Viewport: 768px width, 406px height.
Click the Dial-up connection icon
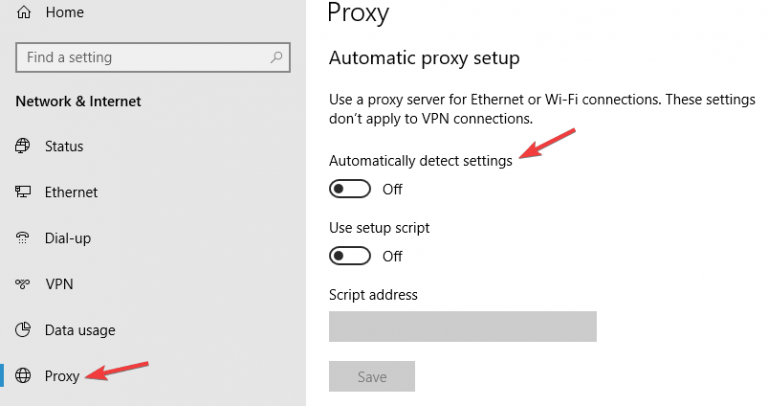(x=24, y=238)
